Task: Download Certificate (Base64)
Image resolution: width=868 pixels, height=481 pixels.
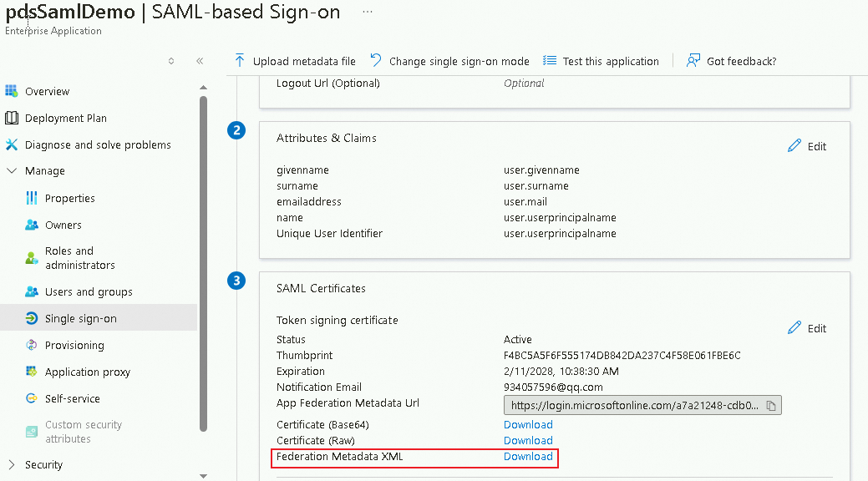Action: 528,424
